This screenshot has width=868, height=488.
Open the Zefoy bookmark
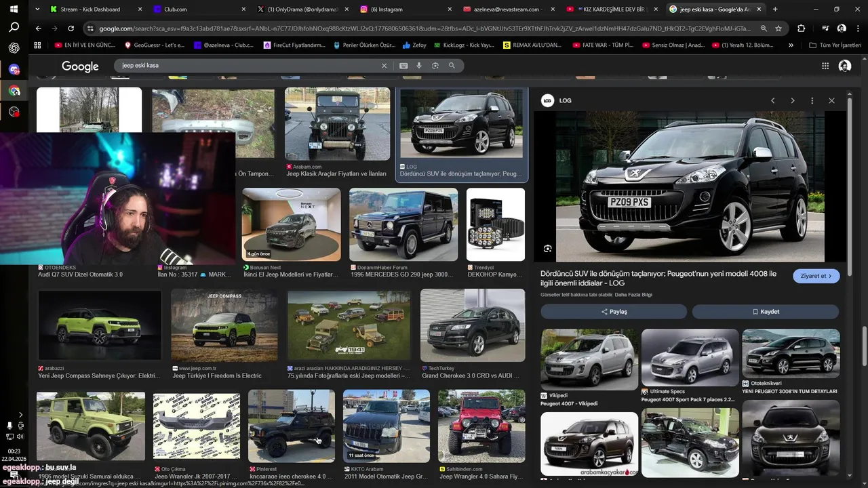(414, 45)
